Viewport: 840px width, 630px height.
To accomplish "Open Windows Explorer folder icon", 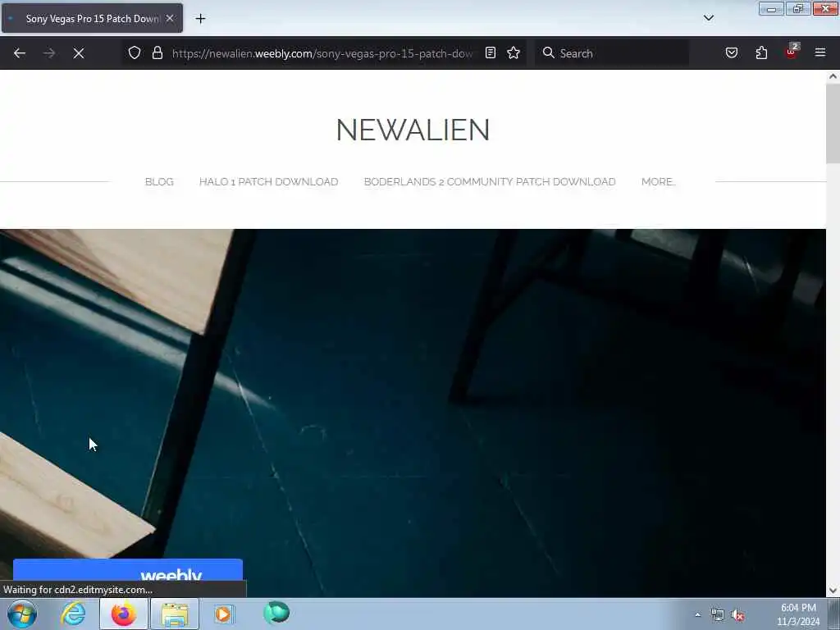I will pyautogui.click(x=175, y=614).
